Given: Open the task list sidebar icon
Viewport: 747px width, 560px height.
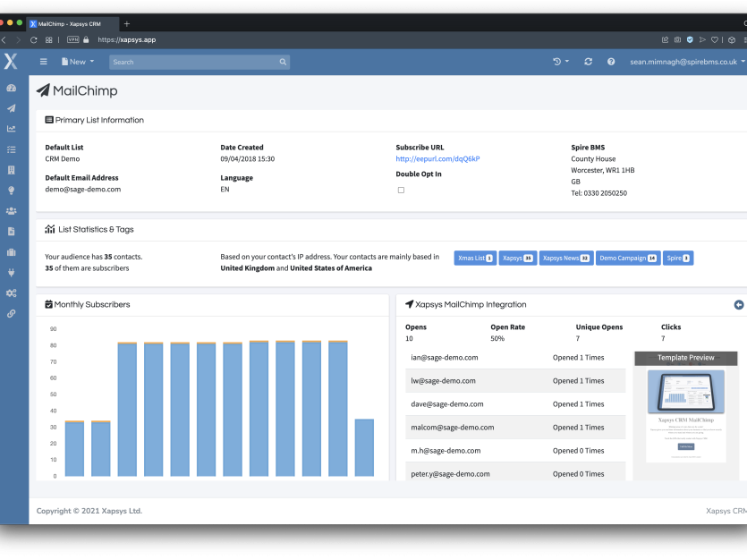Looking at the screenshot, I should coord(12,149).
